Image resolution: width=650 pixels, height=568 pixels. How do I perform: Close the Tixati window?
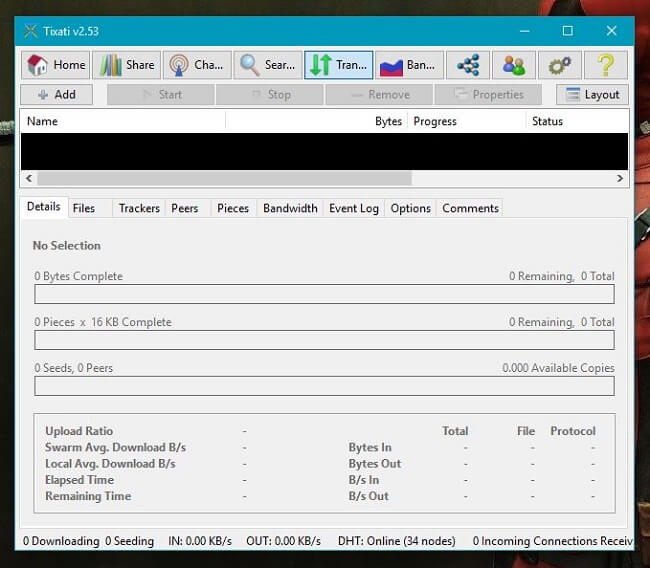click(x=611, y=31)
